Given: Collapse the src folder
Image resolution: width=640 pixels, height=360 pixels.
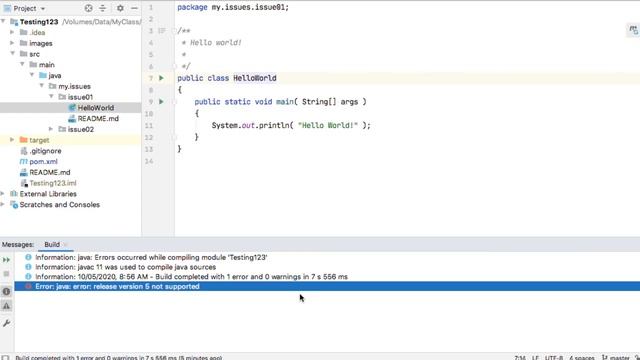Looking at the screenshot, I should click(x=12, y=53).
